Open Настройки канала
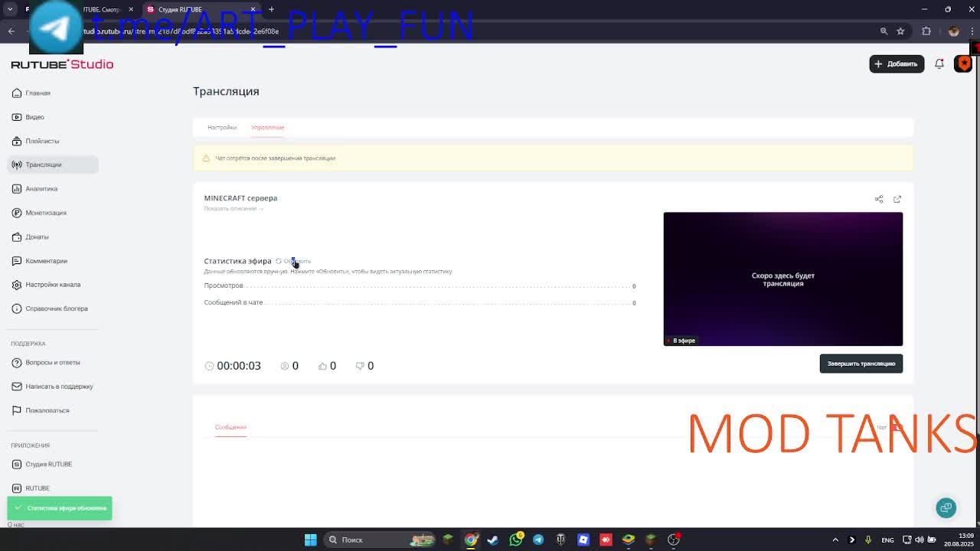 (46, 285)
